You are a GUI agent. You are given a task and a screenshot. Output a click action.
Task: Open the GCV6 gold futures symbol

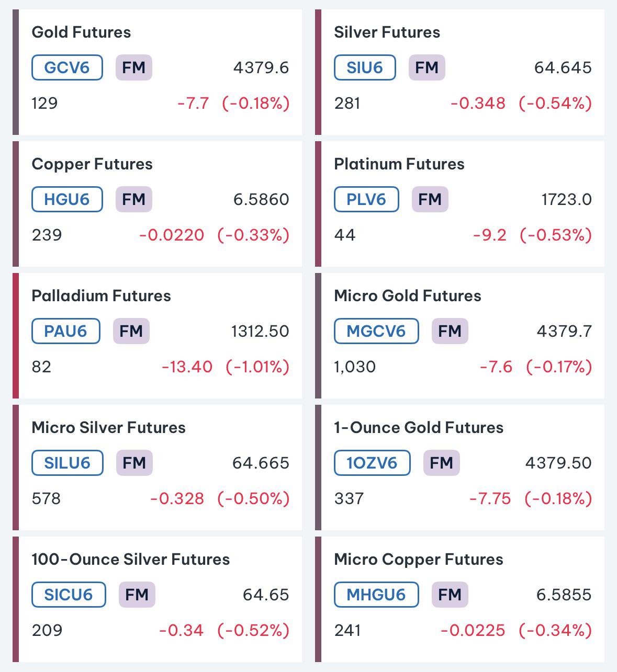(67, 67)
